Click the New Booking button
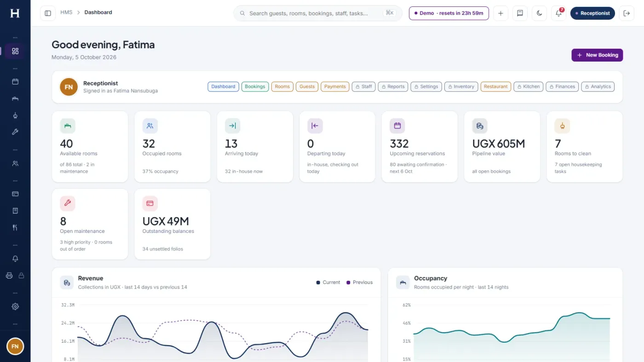 point(597,55)
